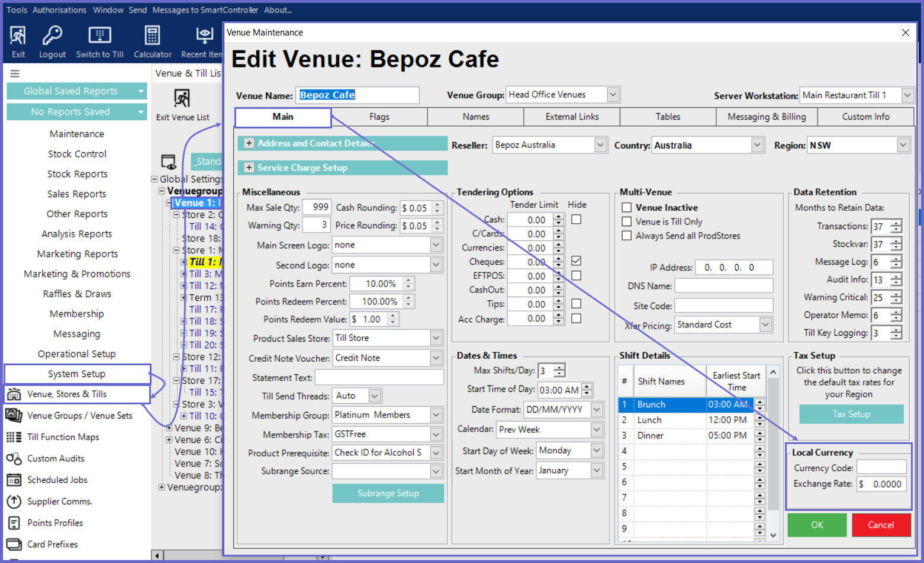Expand Address and Contact Details section
924x563 pixels.
tap(249, 143)
